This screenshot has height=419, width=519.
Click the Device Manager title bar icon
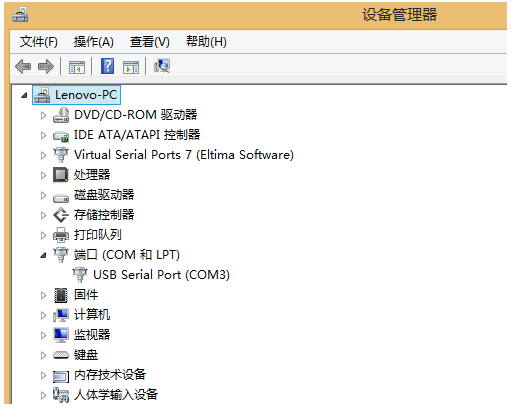click(x=20, y=15)
